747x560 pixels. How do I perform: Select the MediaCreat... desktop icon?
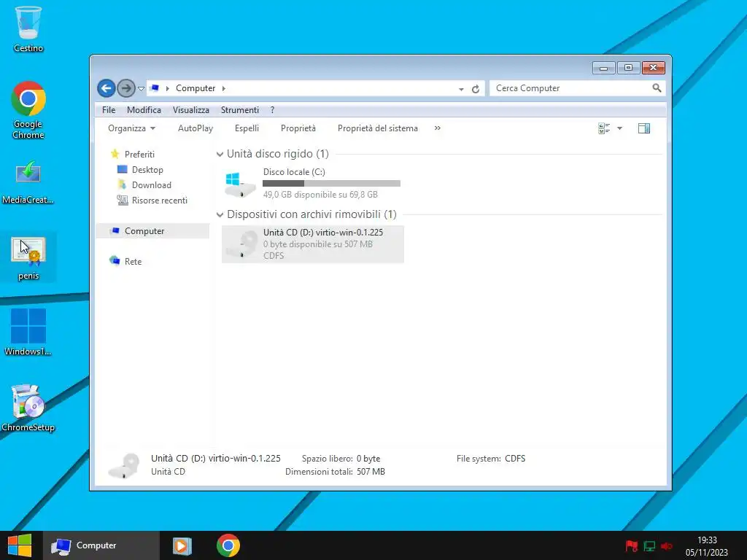(x=28, y=182)
